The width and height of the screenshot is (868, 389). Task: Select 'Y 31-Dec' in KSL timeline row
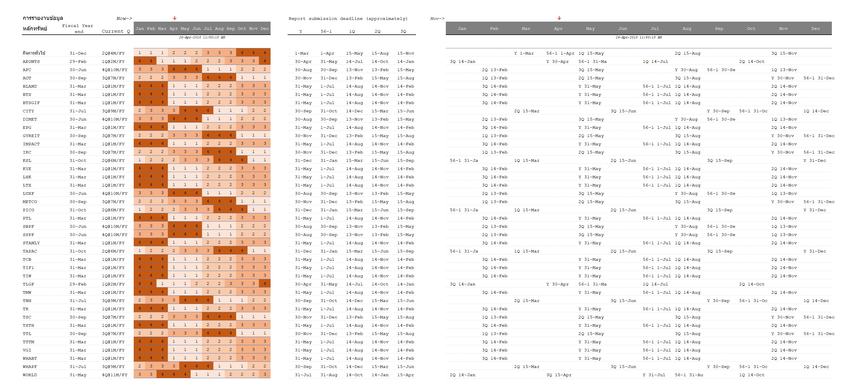(815, 161)
